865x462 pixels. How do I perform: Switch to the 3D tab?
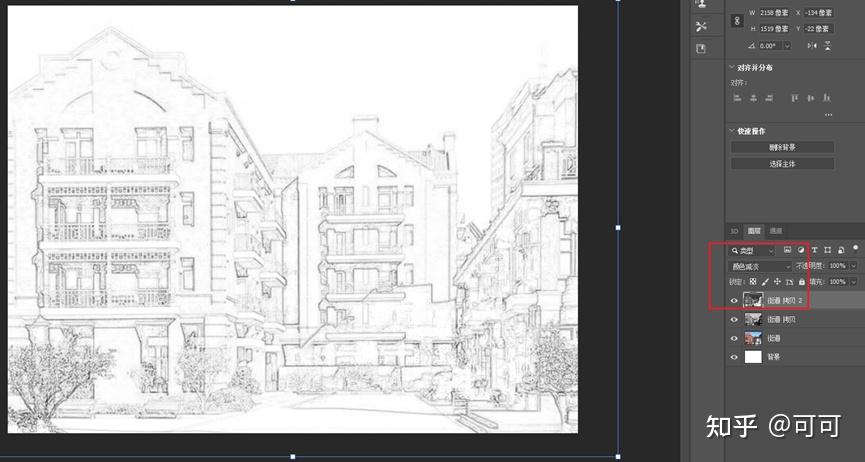coord(734,231)
